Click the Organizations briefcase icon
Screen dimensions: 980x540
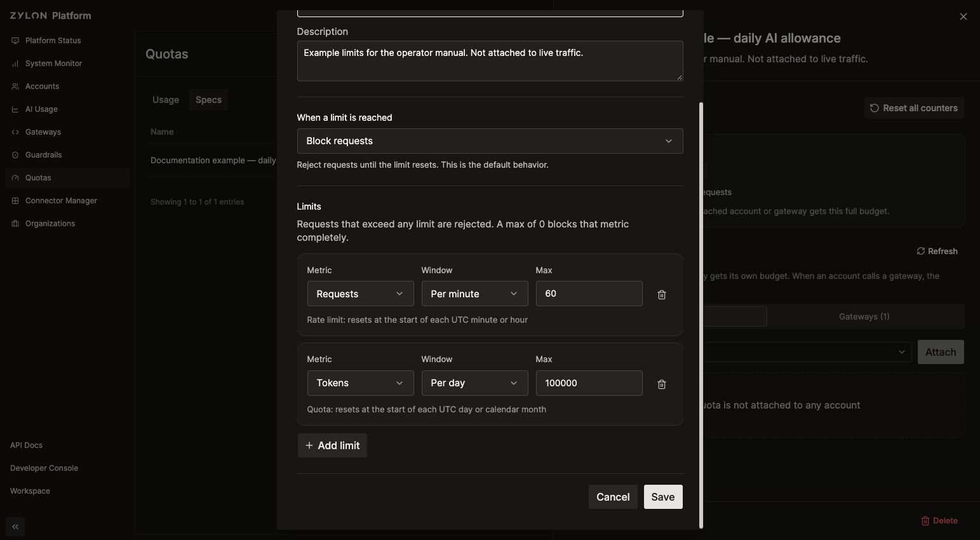[15, 224]
